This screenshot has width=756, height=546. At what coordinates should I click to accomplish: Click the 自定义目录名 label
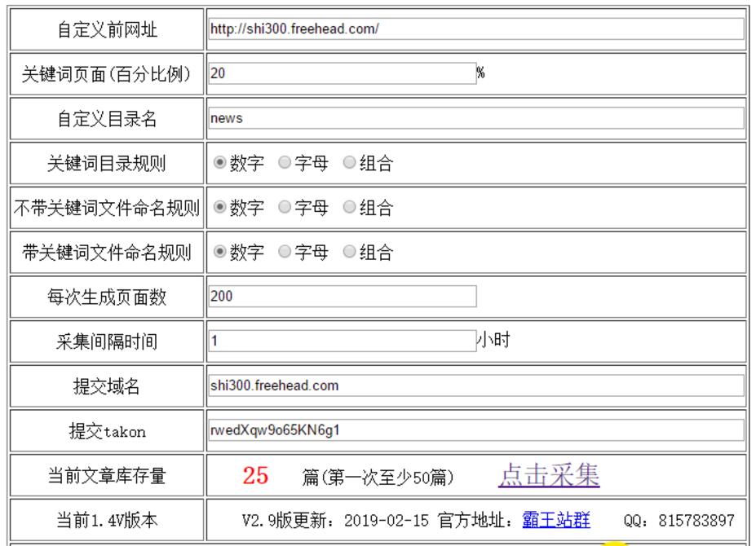107,118
